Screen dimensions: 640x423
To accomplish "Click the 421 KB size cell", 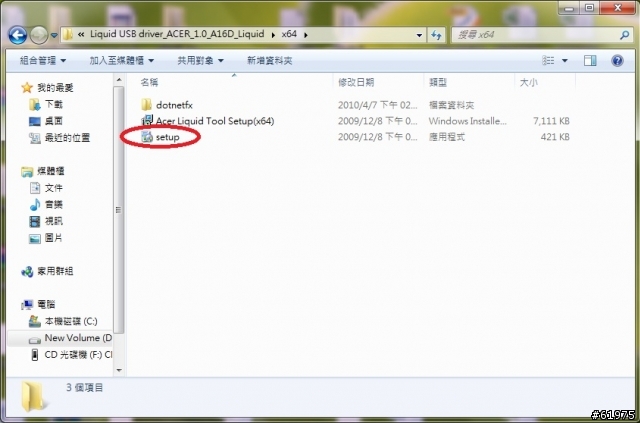I will [x=555, y=137].
